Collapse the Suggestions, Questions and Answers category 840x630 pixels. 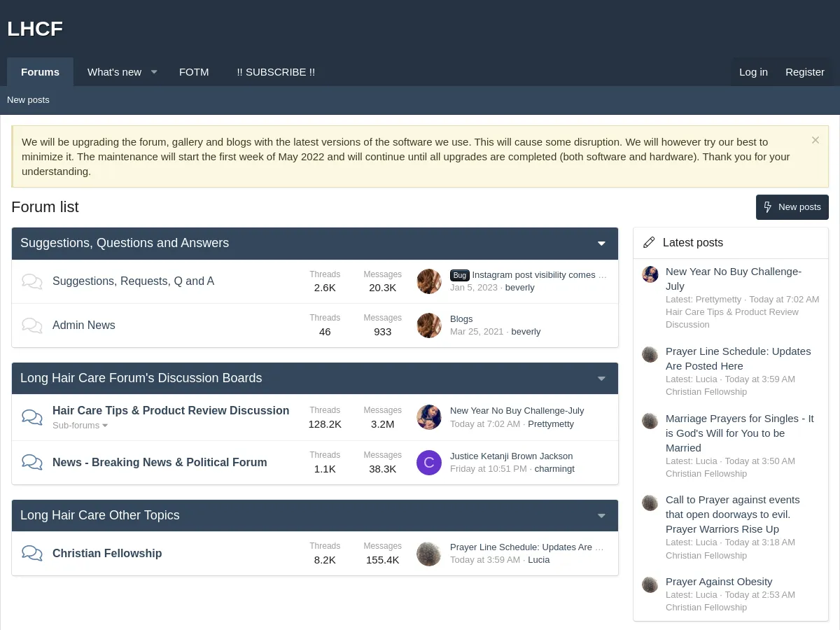click(601, 244)
